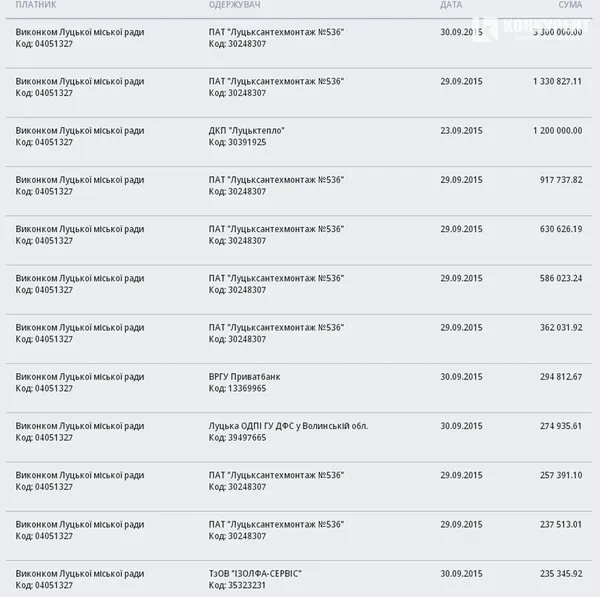Click the ДАТА column header
Screen dimensions: 600x597
[x=451, y=5]
